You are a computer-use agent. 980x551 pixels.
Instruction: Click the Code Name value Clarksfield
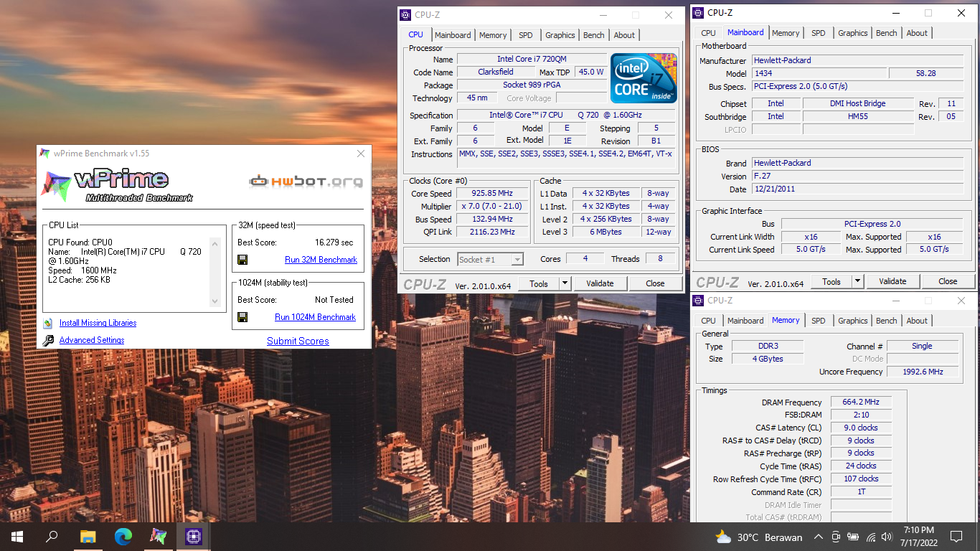pos(496,72)
